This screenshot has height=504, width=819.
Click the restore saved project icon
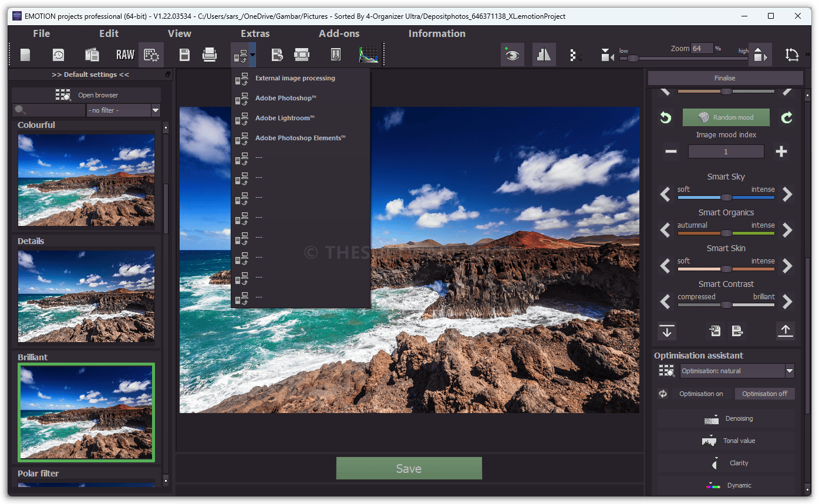click(277, 55)
